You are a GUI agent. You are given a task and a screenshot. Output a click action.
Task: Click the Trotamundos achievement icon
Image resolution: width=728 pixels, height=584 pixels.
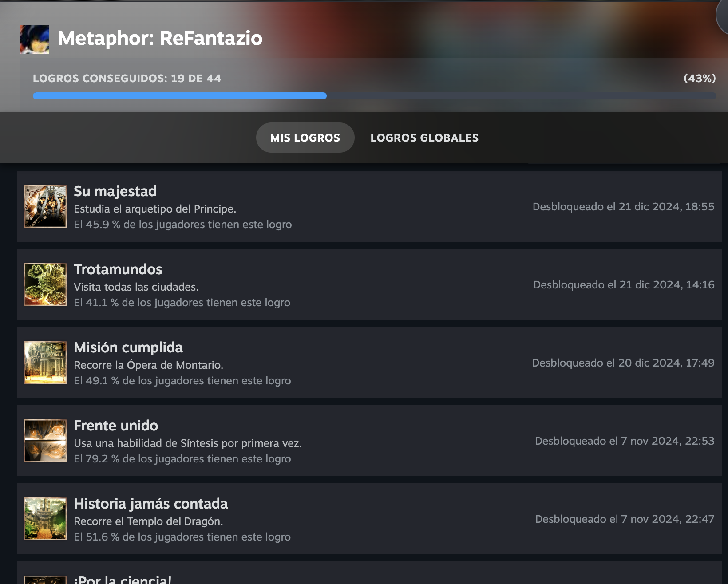[x=45, y=284]
